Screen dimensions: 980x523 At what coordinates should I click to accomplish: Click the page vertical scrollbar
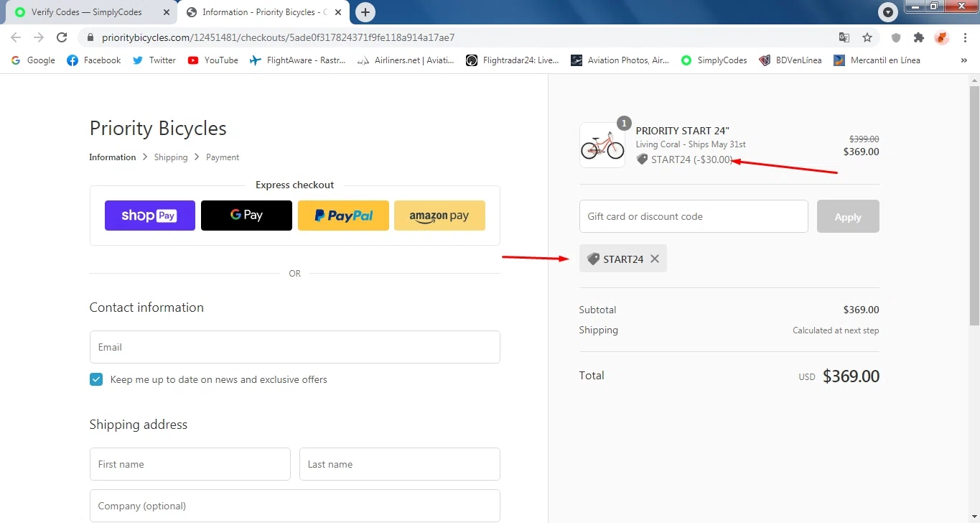974,205
